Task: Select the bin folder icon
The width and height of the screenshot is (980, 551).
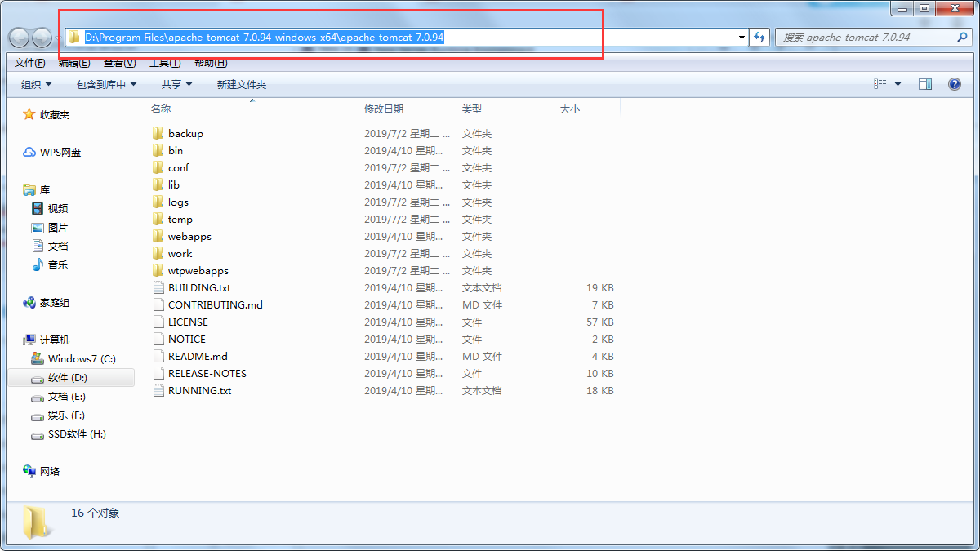Action: point(158,150)
